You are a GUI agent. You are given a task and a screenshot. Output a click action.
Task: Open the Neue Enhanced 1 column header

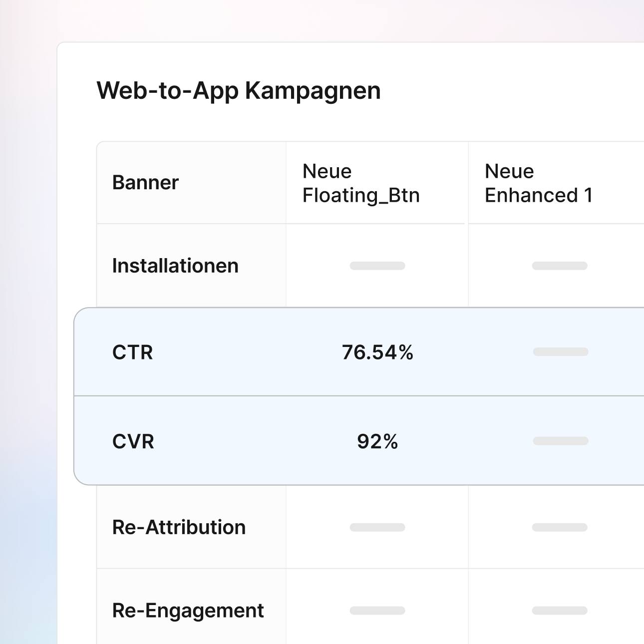point(538,183)
